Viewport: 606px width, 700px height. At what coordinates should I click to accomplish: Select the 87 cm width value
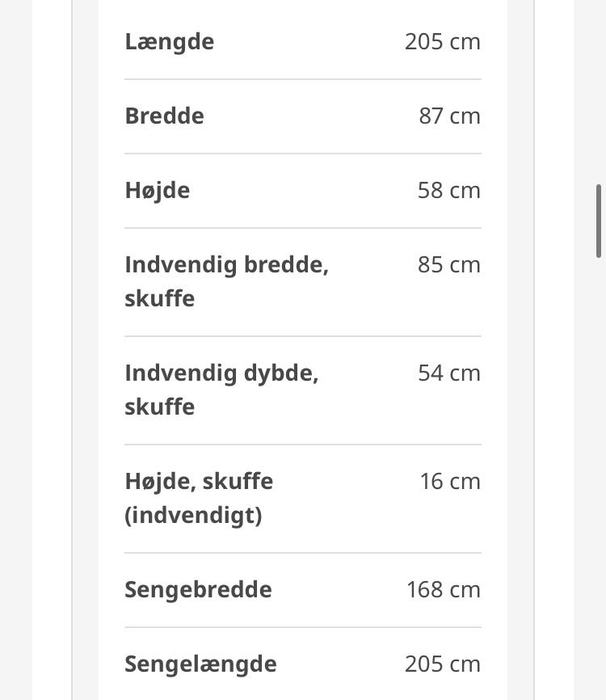click(x=449, y=116)
